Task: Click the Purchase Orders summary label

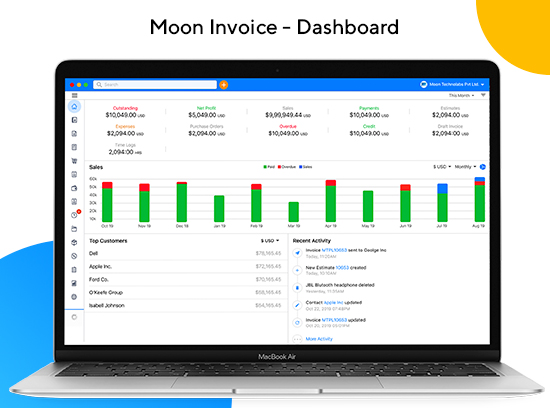Action: [x=206, y=126]
